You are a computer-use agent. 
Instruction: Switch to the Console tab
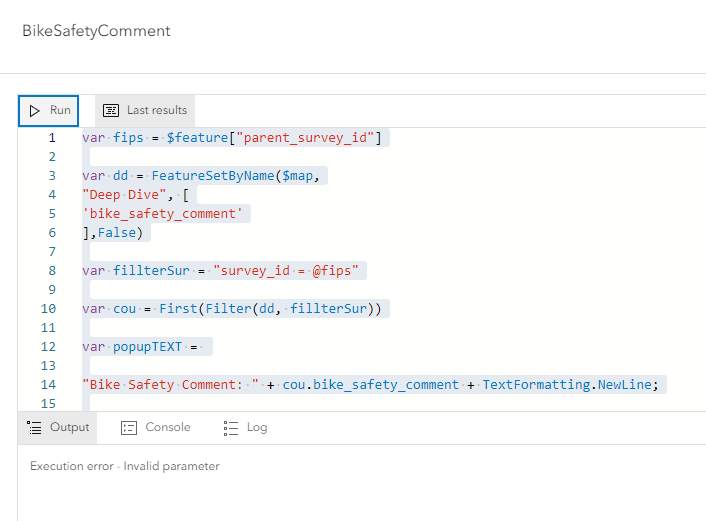pyautogui.click(x=155, y=427)
